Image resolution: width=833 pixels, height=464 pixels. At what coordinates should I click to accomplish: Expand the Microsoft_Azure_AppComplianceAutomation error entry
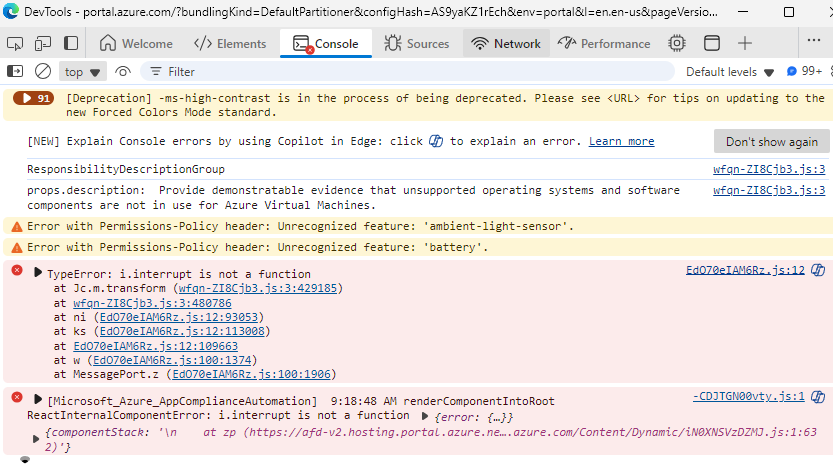point(37,399)
